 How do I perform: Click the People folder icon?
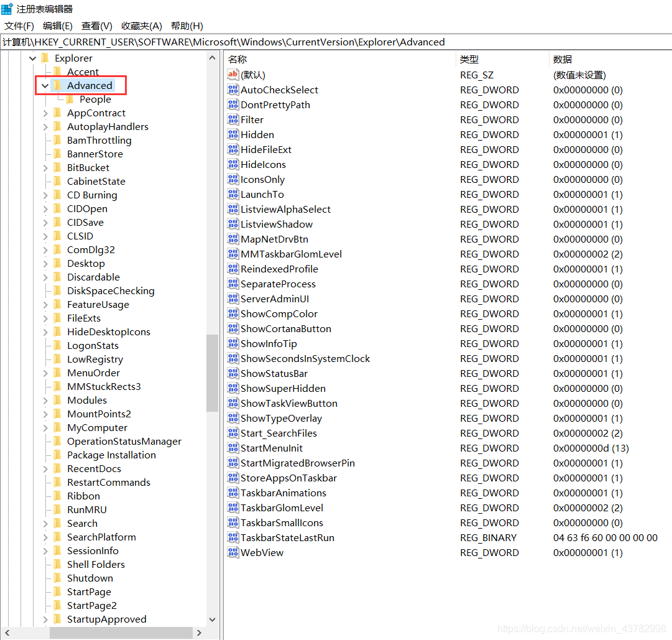click(x=70, y=99)
